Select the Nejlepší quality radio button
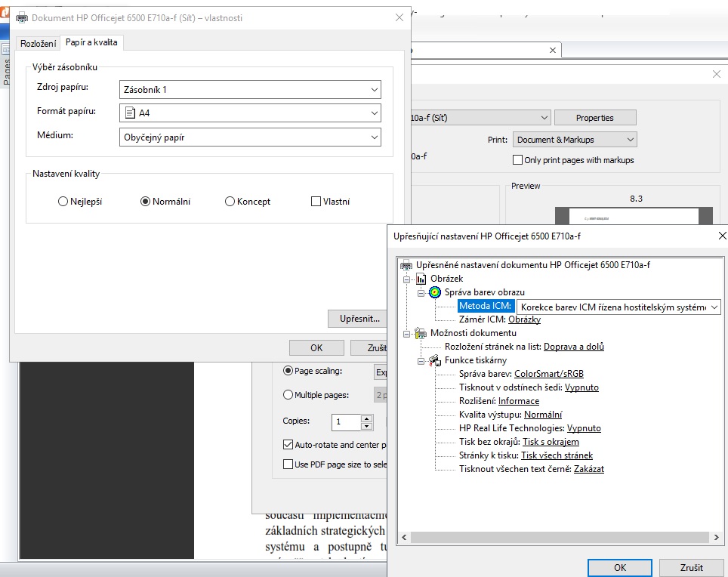This screenshot has height=577, width=728. 63,201
